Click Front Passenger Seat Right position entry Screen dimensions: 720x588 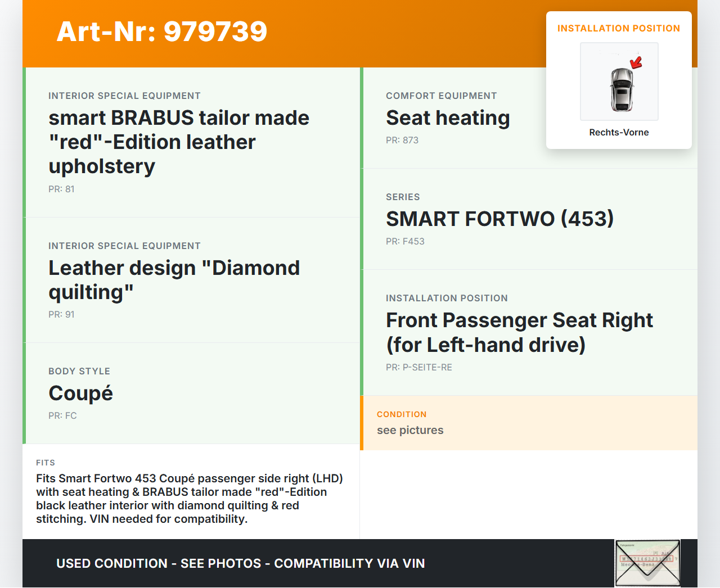tap(529, 333)
